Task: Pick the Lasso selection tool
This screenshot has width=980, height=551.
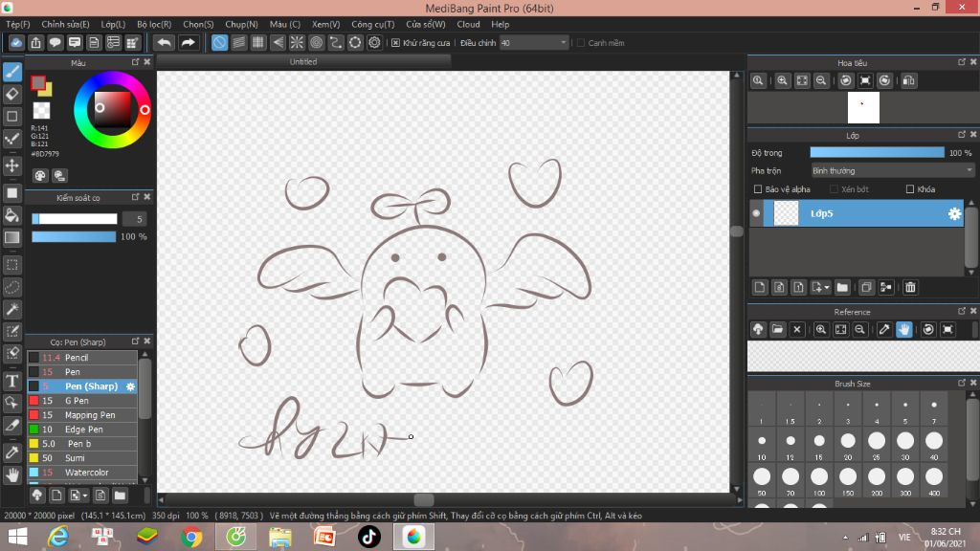Action: (11, 287)
